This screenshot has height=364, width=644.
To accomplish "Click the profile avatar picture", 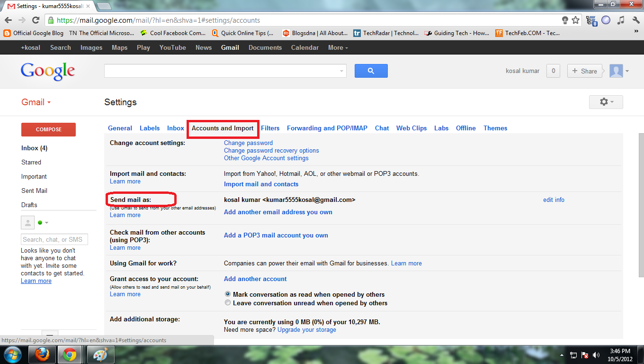I will 616,71.
